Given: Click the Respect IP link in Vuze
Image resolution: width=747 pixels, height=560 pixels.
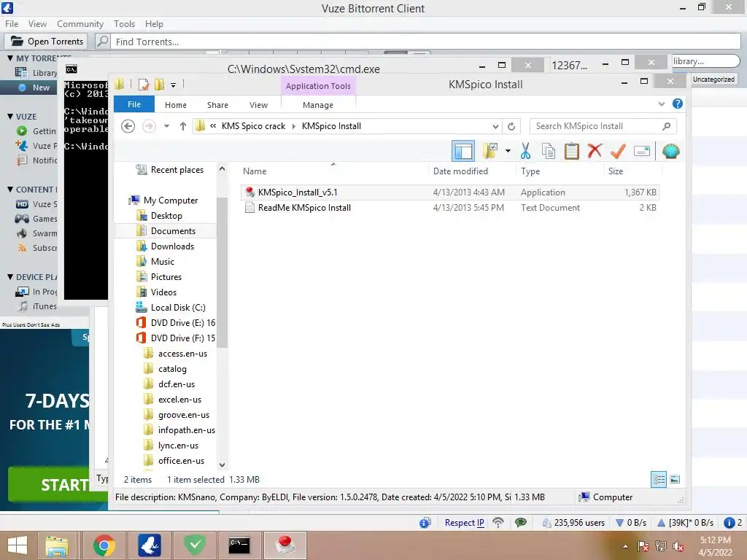Looking at the screenshot, I should point(464,523).
